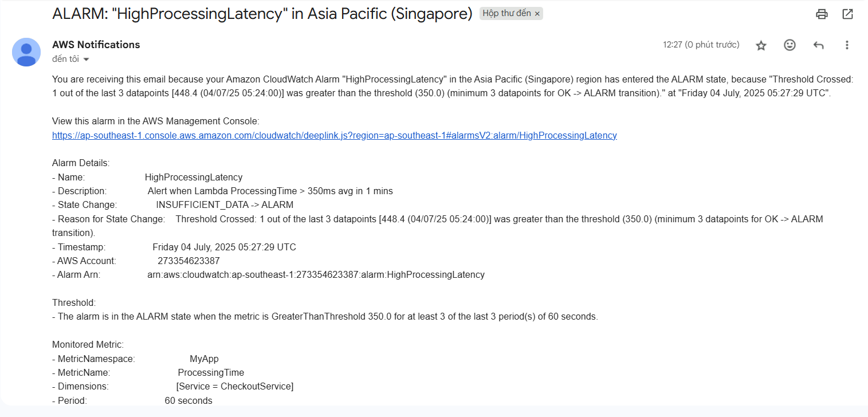Click the "Alarm Details:" heading
The image size is (868, 417).
(81, 163)
